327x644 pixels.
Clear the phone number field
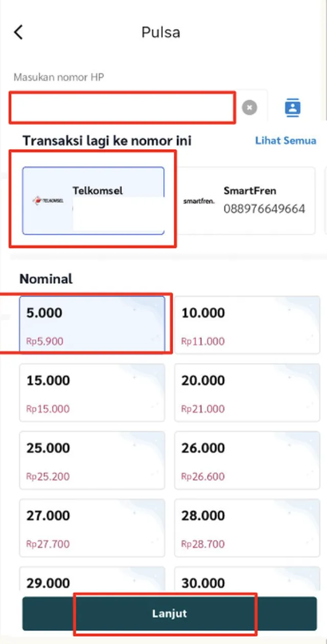tap(249, 107)
